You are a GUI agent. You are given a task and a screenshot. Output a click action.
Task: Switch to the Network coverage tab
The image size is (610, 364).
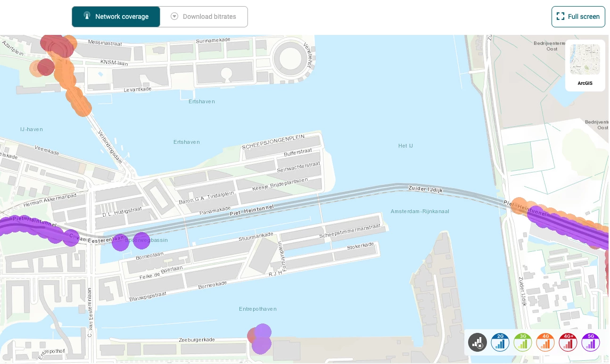[x=116, y=17]
